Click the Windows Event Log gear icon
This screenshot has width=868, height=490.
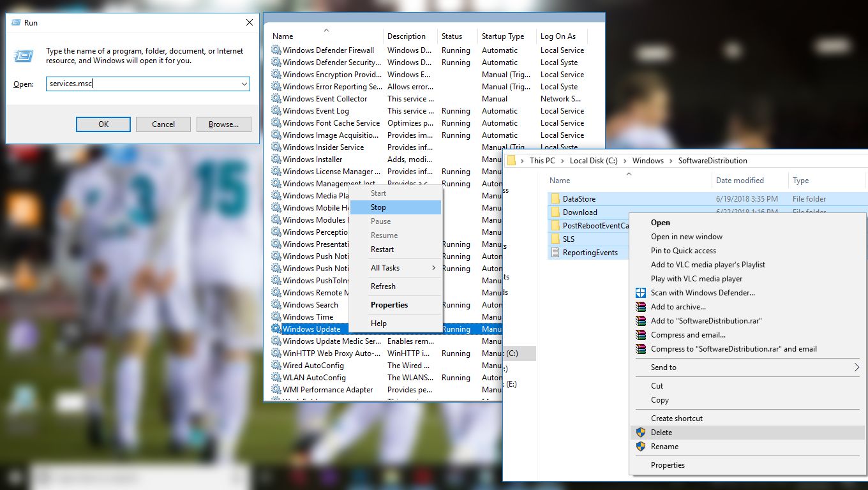pyautogui.click(x=276, y=111)
